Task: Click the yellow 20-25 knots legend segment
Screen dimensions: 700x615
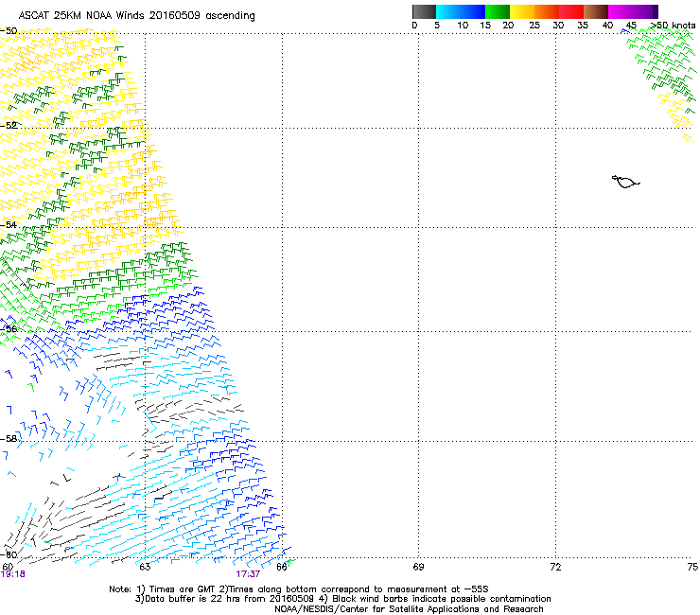Action: [522, 11]
